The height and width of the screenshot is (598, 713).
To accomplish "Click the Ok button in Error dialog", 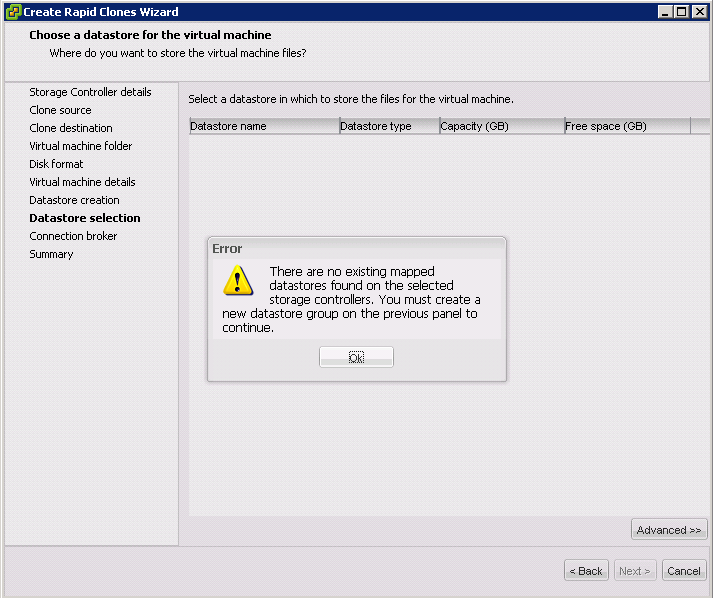I will [x=356, y=357].
